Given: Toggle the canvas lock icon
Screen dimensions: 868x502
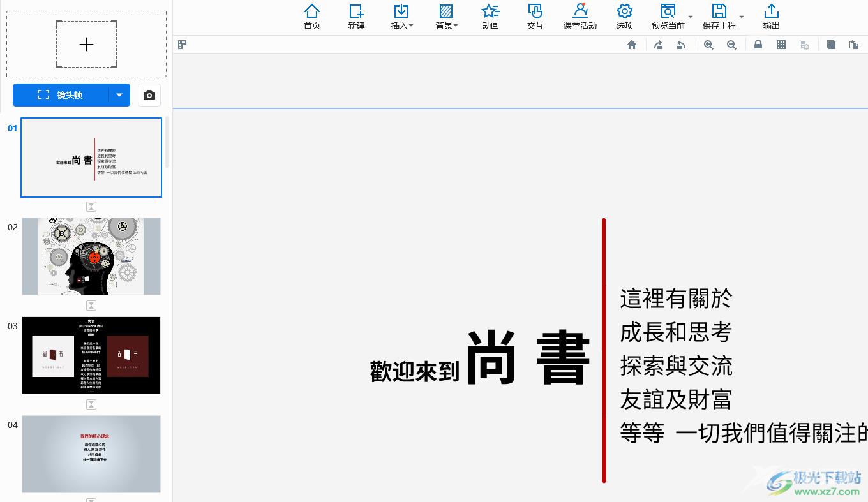Looking at the screenshot, I should pos(758,45).
